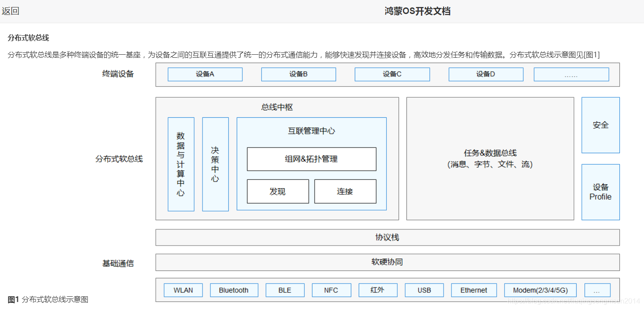Click the 设备D box
Screen dimensions: 644x309
(x=486, y=74)
